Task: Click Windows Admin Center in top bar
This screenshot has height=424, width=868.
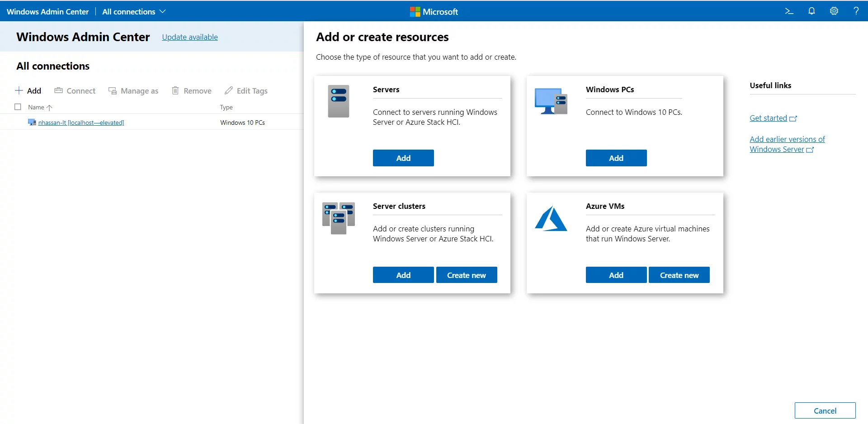Action: (x=47, y=11)
